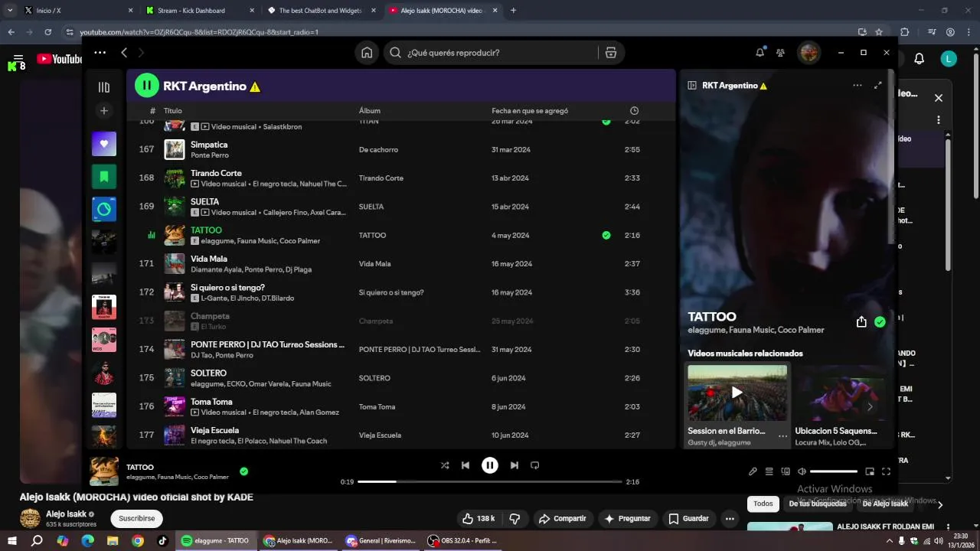Pause the RKT Argentino playlist with green button
Screen dimensions: 980x551
point(146,86)
